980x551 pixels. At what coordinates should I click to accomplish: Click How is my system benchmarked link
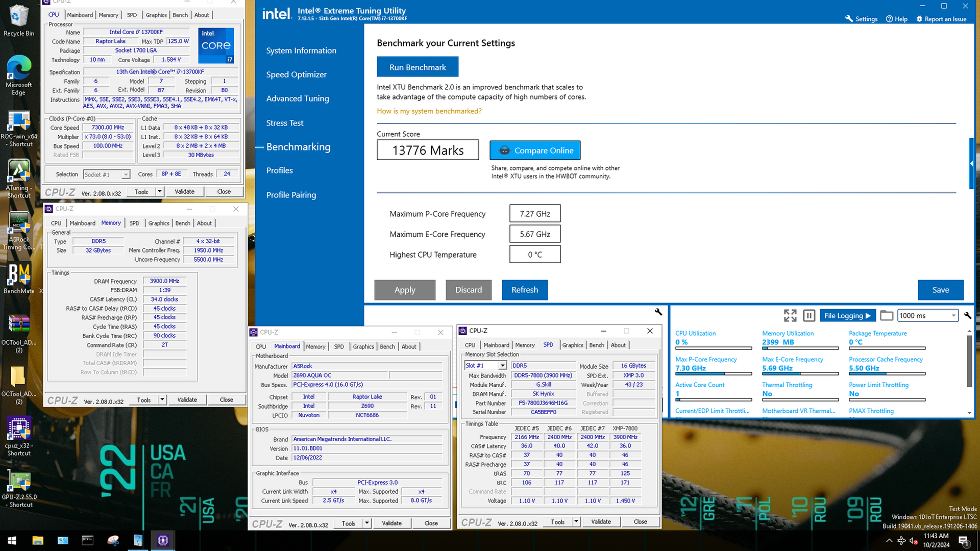click(x=429, y=111)
